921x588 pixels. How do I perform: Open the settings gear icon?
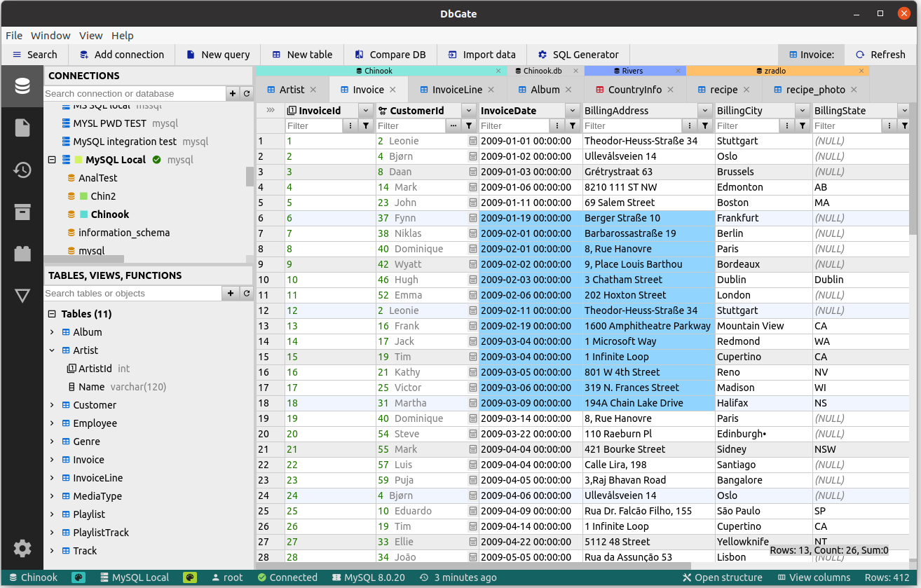[x=22, y=548]
